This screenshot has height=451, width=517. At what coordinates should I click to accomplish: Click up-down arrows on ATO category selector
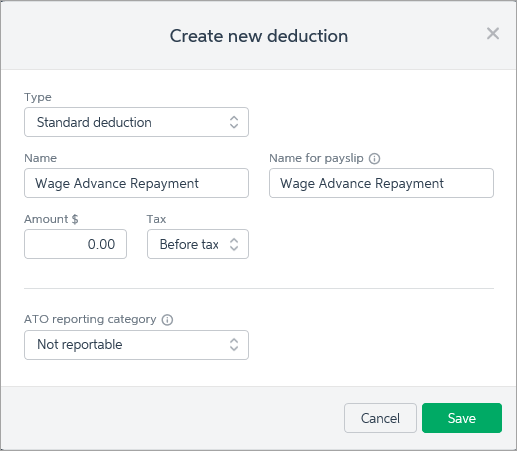234,345
